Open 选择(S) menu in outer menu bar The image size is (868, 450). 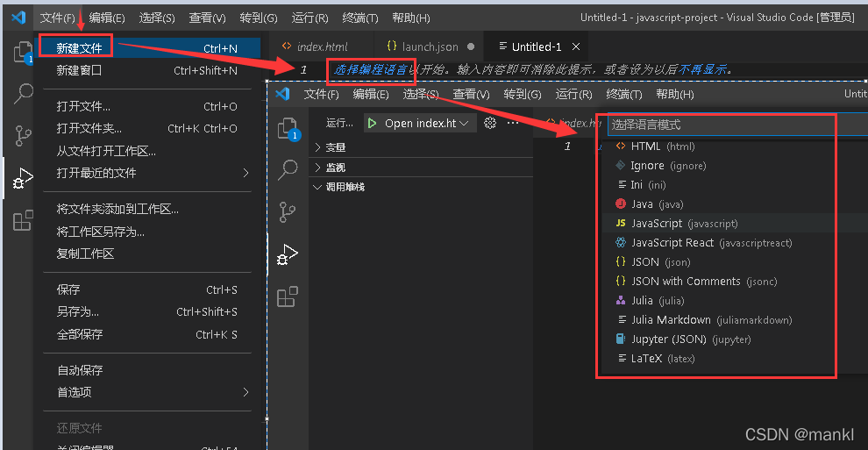click(157, 18)
